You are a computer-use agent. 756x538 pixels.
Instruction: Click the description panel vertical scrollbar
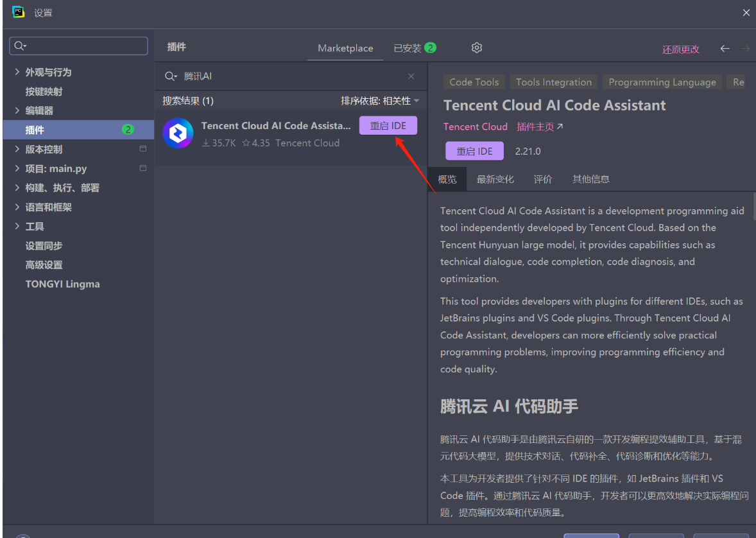click(x=753, y=205)
